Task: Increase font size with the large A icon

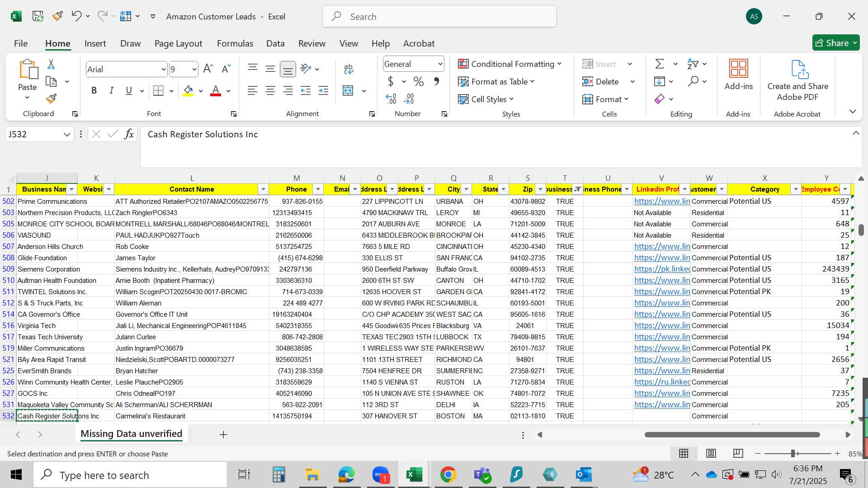Action: pos(208,69)
